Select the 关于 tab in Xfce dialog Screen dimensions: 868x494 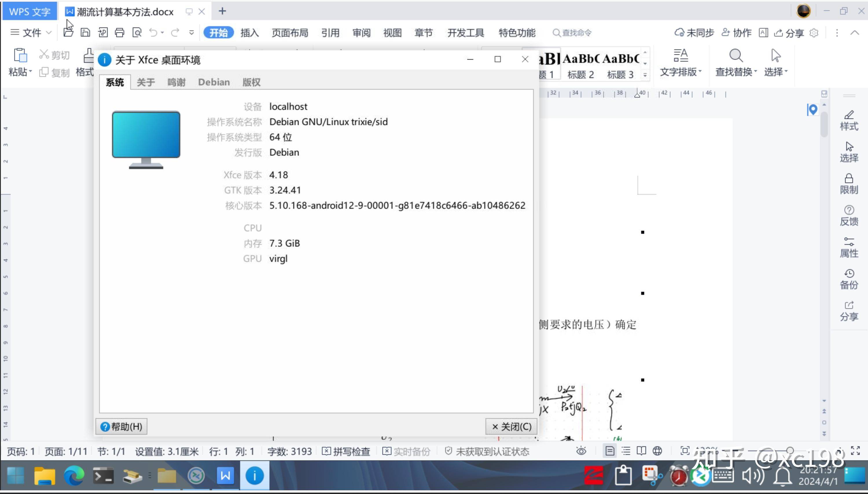coord(146,82)
